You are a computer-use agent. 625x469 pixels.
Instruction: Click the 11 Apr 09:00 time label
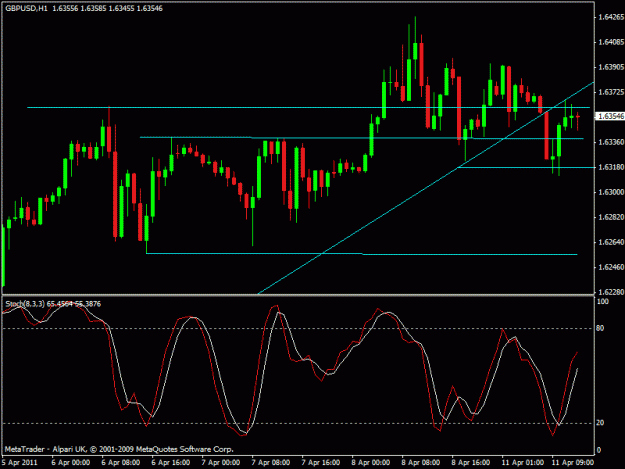(573, 463)
